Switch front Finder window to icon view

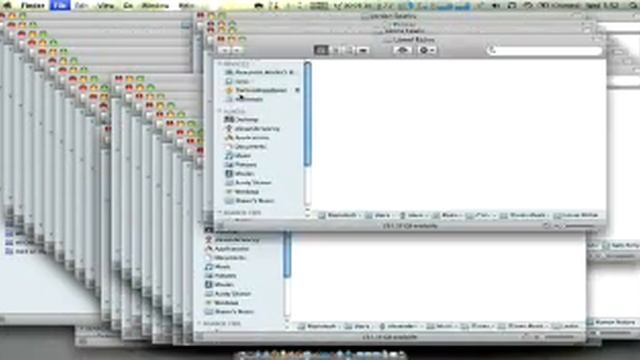pos(321,50)
